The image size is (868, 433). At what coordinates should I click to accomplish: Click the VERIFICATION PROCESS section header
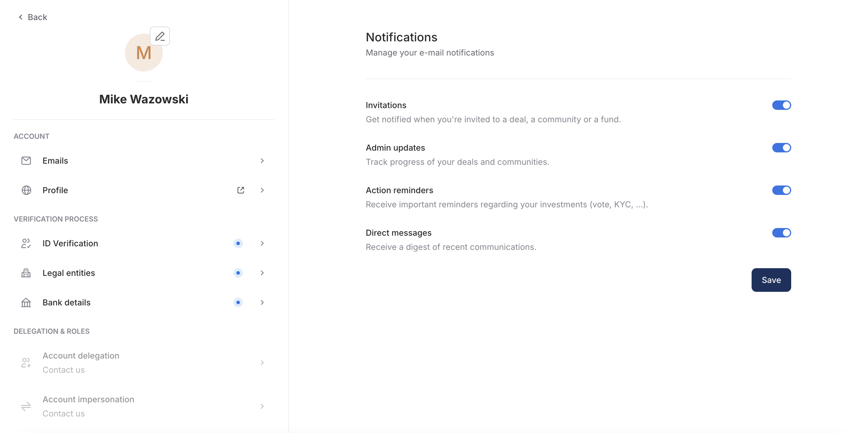tap(56, 219)
